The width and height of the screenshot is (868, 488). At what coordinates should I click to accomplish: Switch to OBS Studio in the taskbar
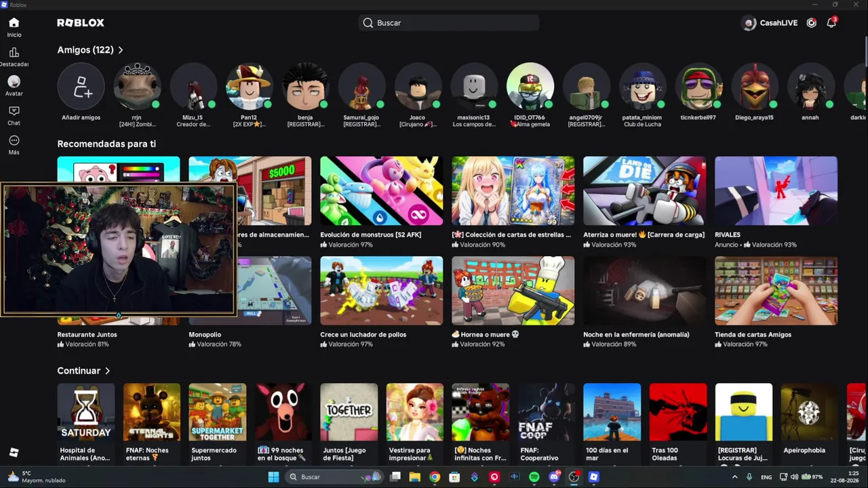pos(574,477)
